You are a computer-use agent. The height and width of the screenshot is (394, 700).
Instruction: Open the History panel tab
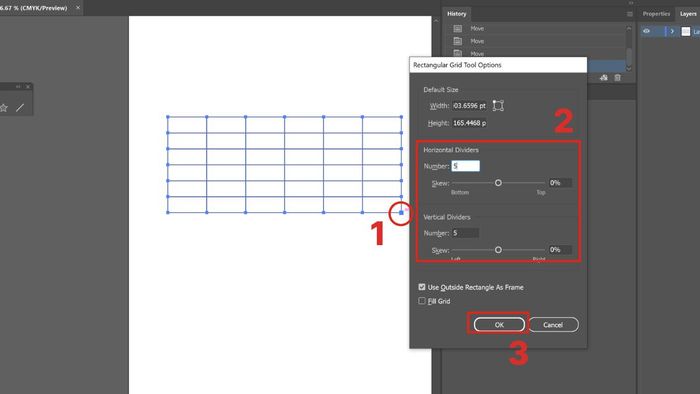(456, 14)
